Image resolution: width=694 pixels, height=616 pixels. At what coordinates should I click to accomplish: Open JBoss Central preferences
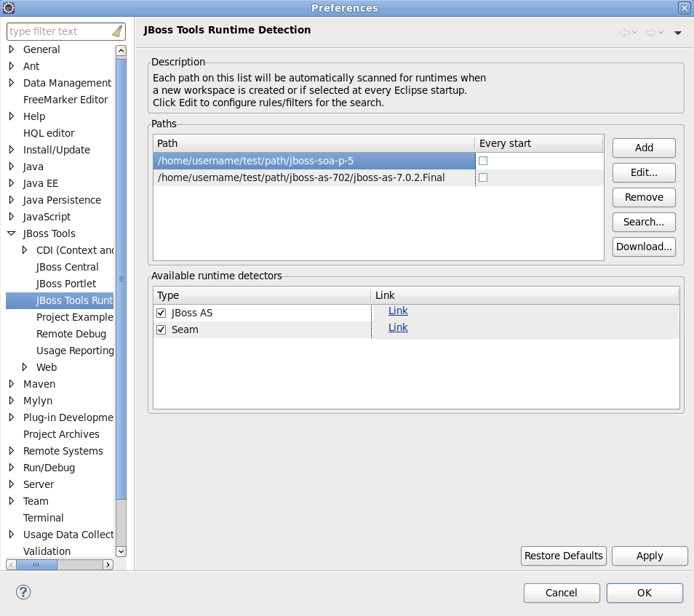[67, 267]
